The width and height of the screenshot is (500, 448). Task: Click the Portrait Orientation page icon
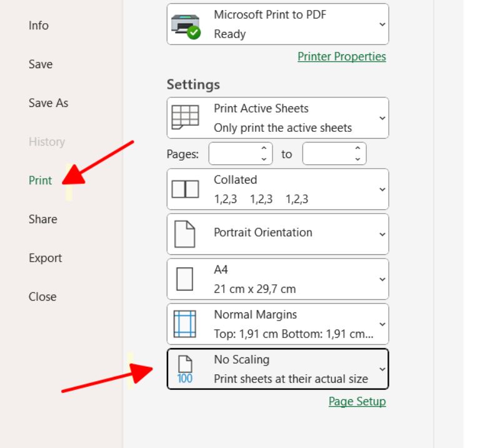coord(185,234)
